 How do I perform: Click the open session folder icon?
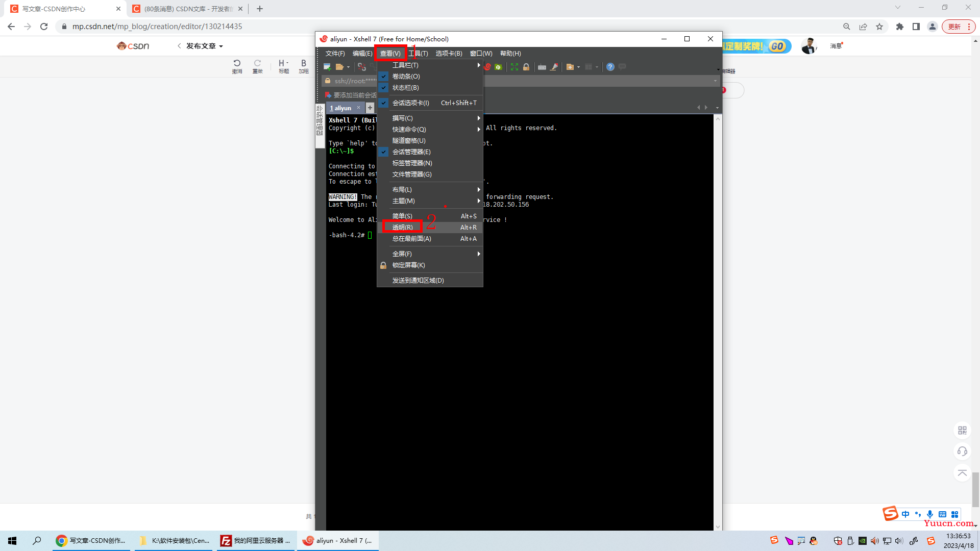tap(339, 67)
